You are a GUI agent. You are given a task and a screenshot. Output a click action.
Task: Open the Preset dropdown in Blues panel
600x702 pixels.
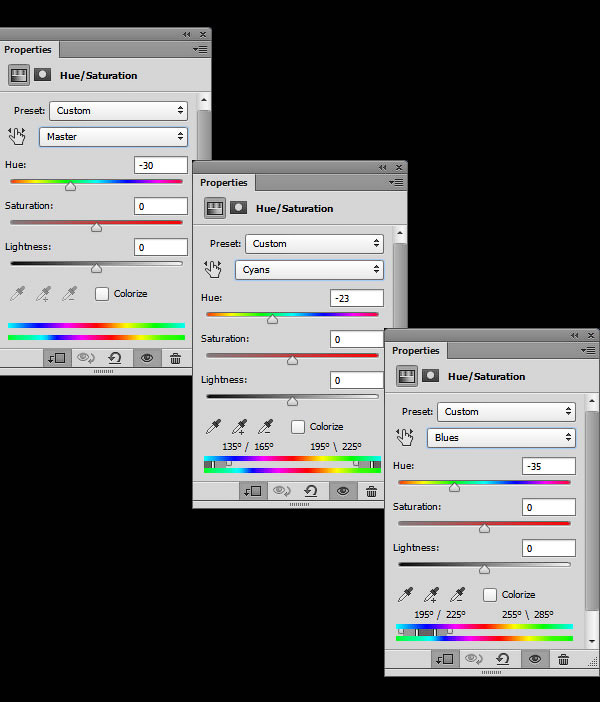point(506,411)
